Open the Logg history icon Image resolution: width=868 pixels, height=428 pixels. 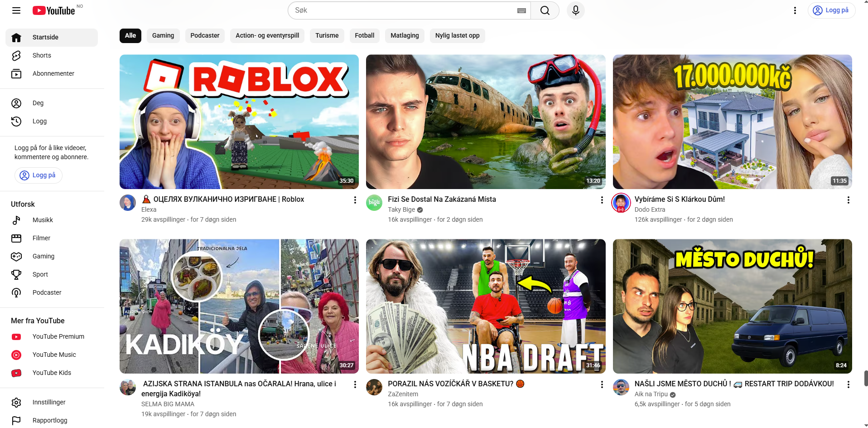(16, 122)
